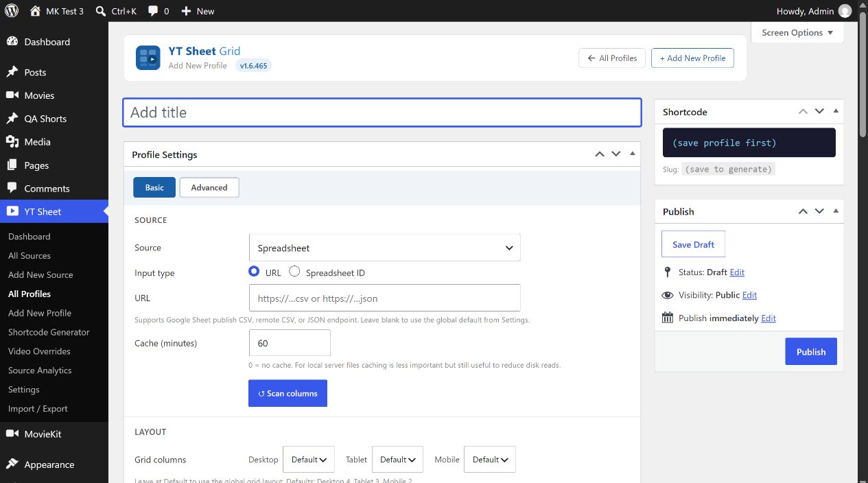Move Shortcode panel up
The width and height of the screenshot is (868, 483).
pos(803,112)
